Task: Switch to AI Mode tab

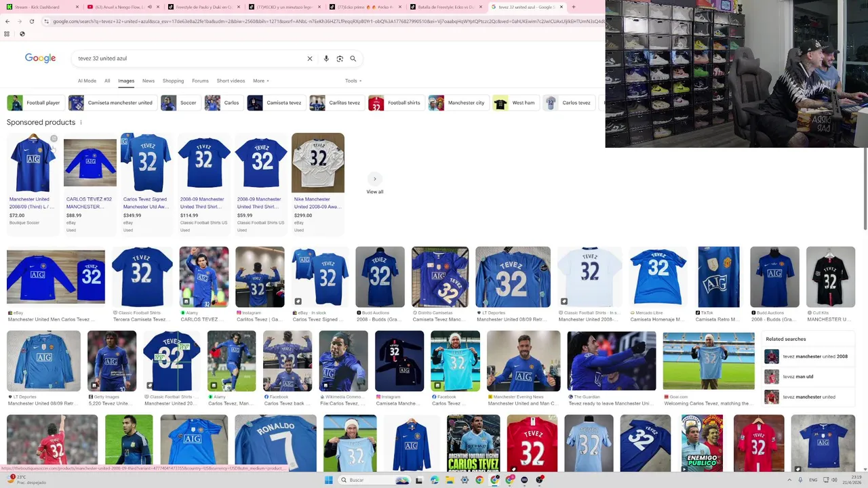Action: [87, 81]
